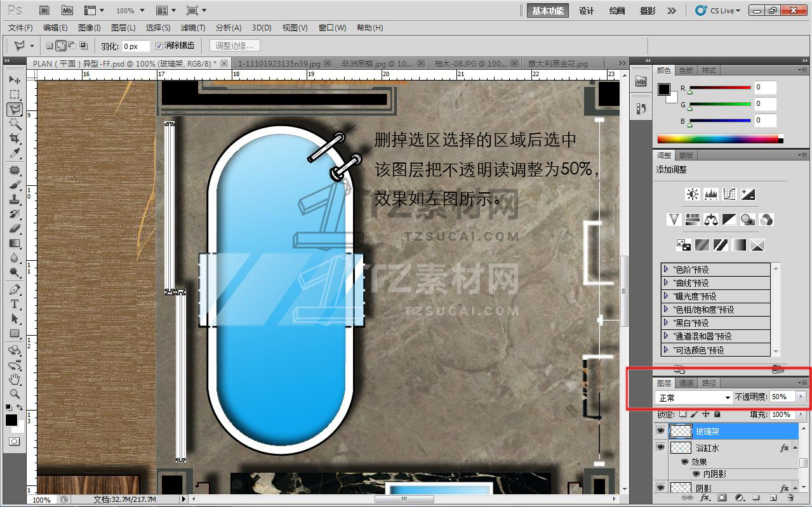The height and width of the screenshot is (507, 812).
Task: Switch to the 绘画 workspace
Action: point(617,11)
